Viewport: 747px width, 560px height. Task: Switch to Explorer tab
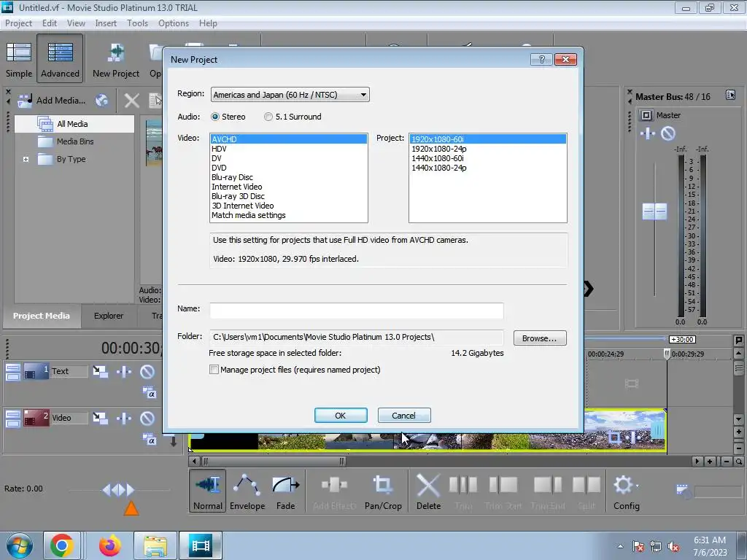pos(109,316)
